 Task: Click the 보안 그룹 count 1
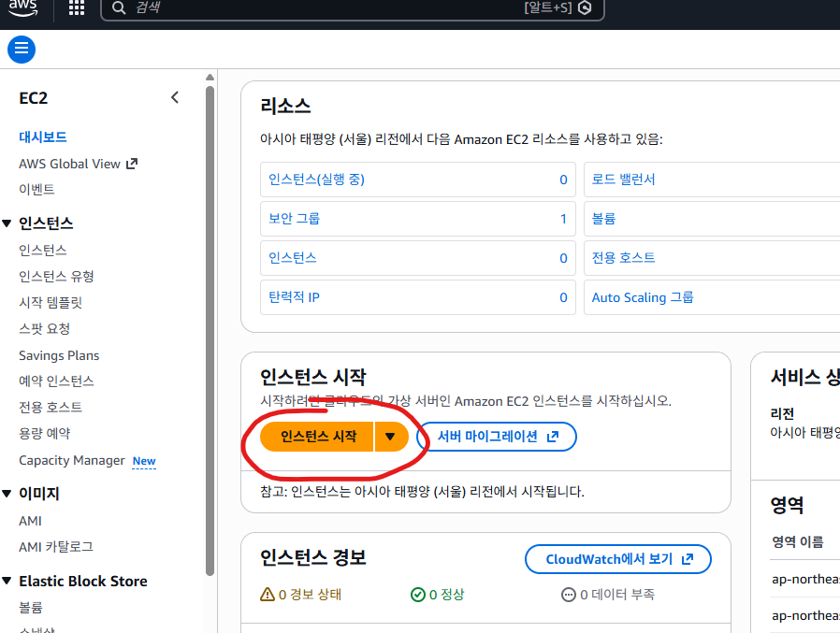(563, 219)
